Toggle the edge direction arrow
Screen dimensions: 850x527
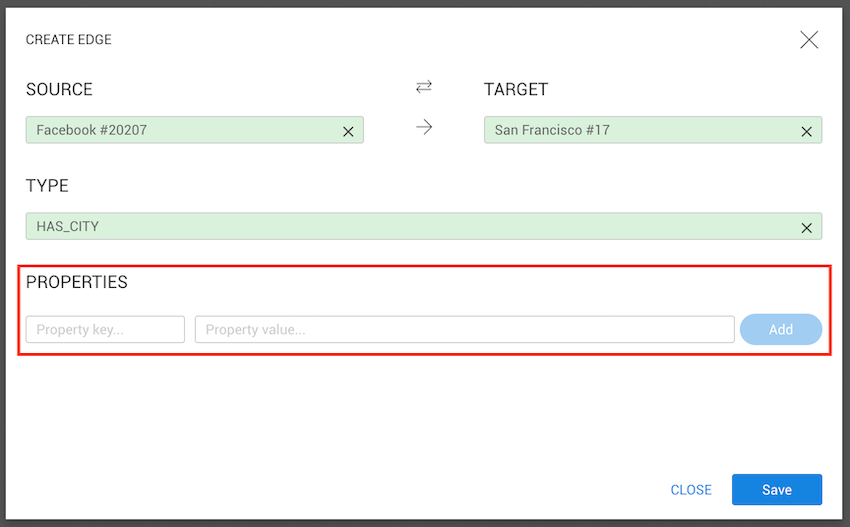point(424,128)
